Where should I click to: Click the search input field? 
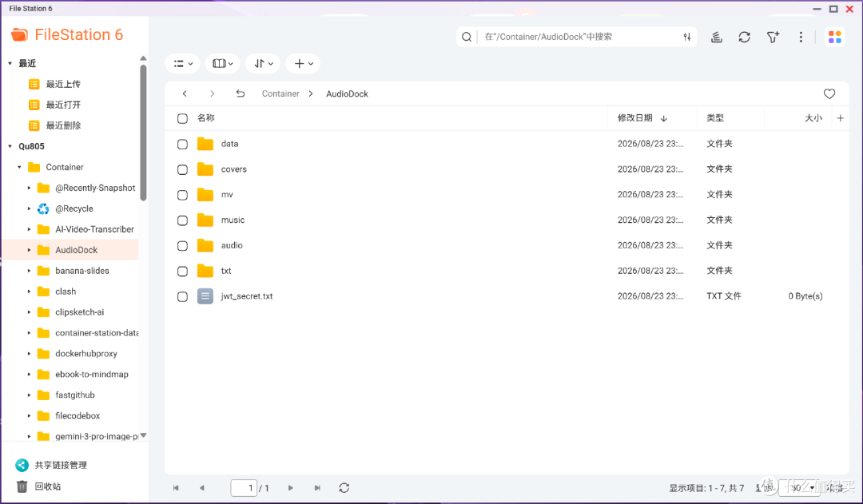pyautogui.click(x=578, y=37)
